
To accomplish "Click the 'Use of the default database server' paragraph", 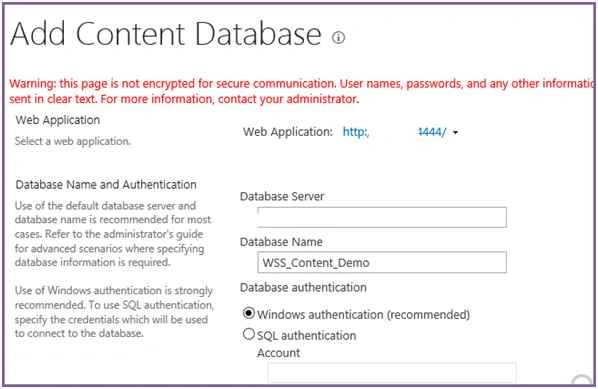I will 113,234.
